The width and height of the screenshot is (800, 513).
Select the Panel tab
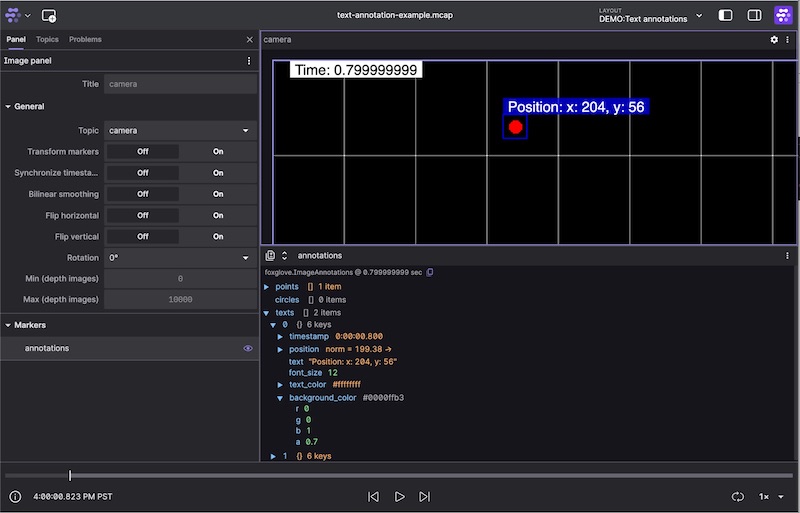(x=16, y=39)
